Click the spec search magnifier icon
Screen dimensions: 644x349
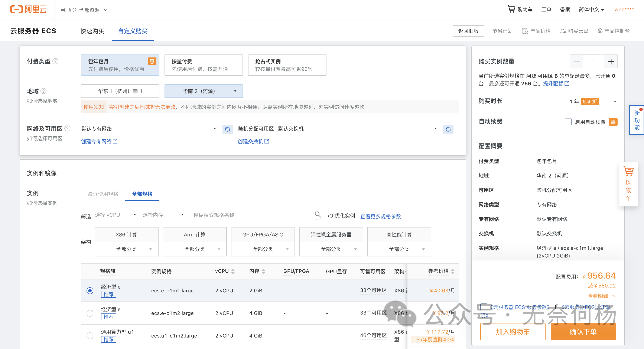point(318,214)
